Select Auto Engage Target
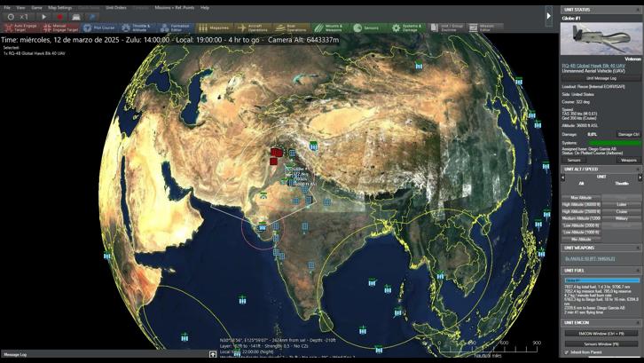 (21, 28)
